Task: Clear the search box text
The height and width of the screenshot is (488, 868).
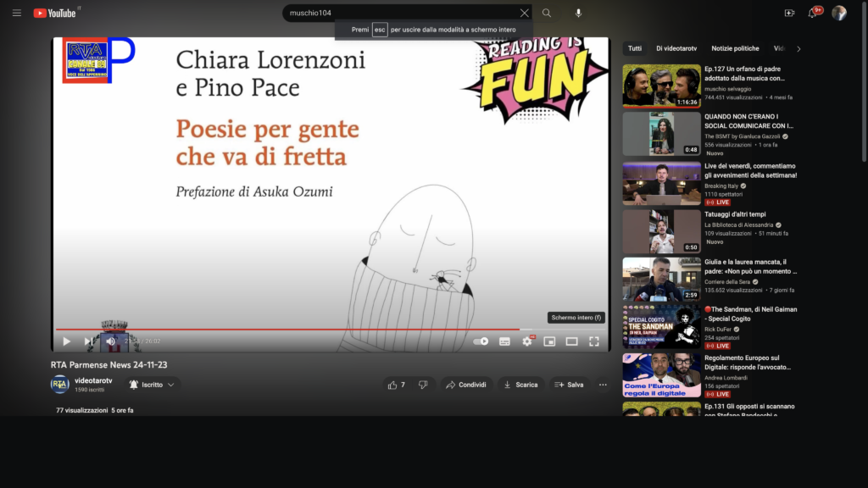Action: coord(524,13)
